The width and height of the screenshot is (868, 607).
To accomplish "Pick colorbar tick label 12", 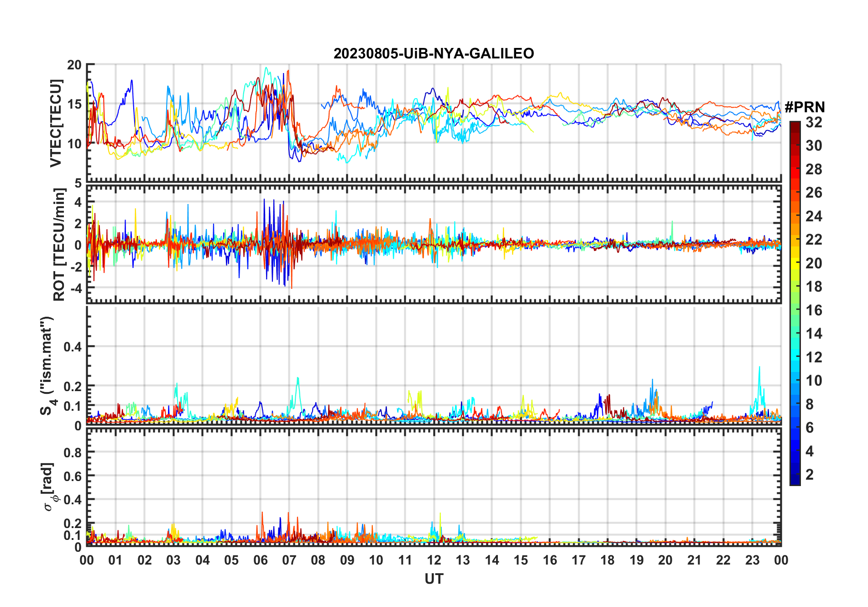I will coord(814,357).
